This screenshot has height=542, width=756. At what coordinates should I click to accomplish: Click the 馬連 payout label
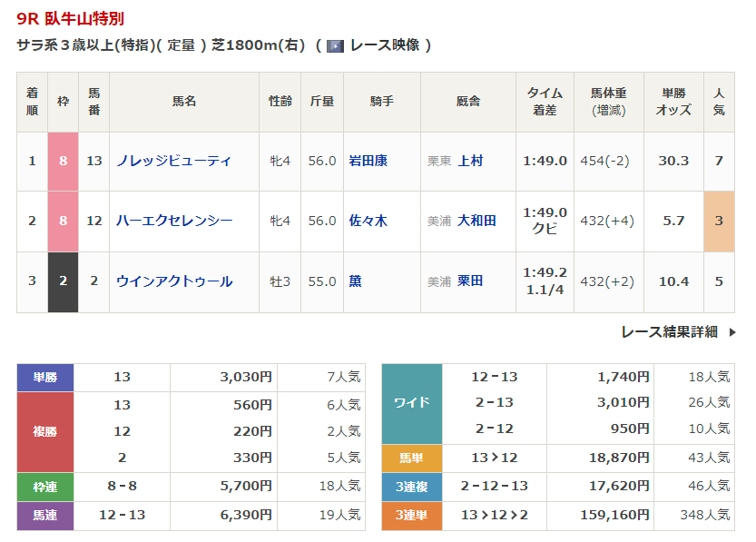click(x=45, y=516)
